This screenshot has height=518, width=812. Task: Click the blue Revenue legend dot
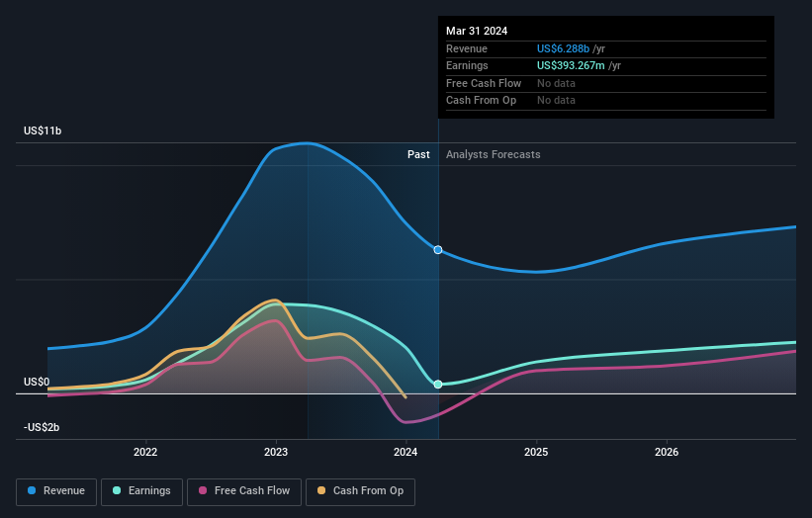point(32,490)
